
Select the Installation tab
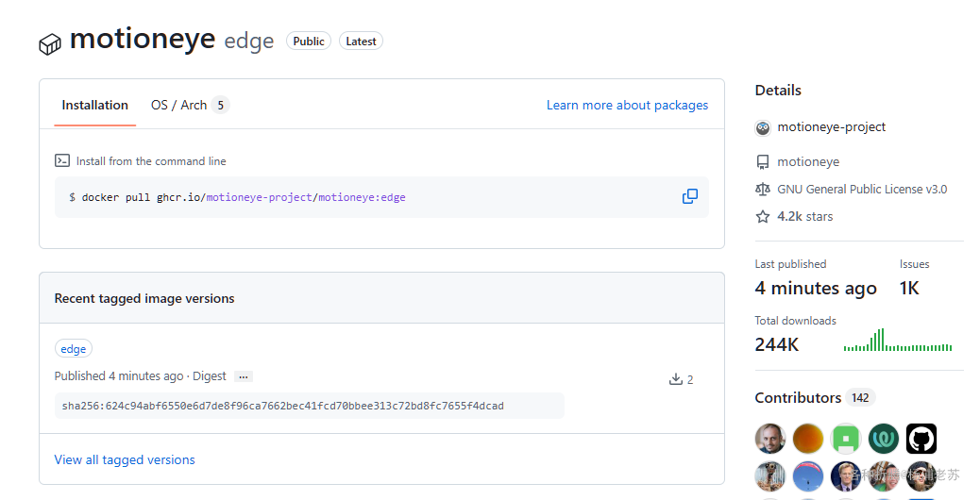tap(94, 105)
